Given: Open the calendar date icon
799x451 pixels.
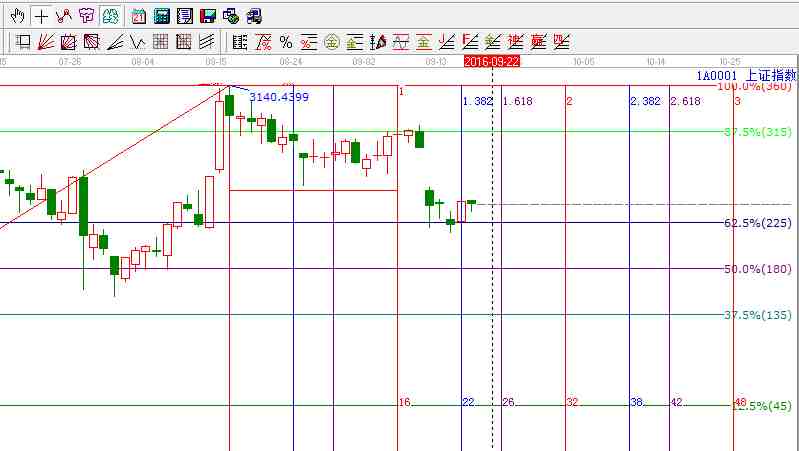Looking at the screenshot, I should (139, 16).
